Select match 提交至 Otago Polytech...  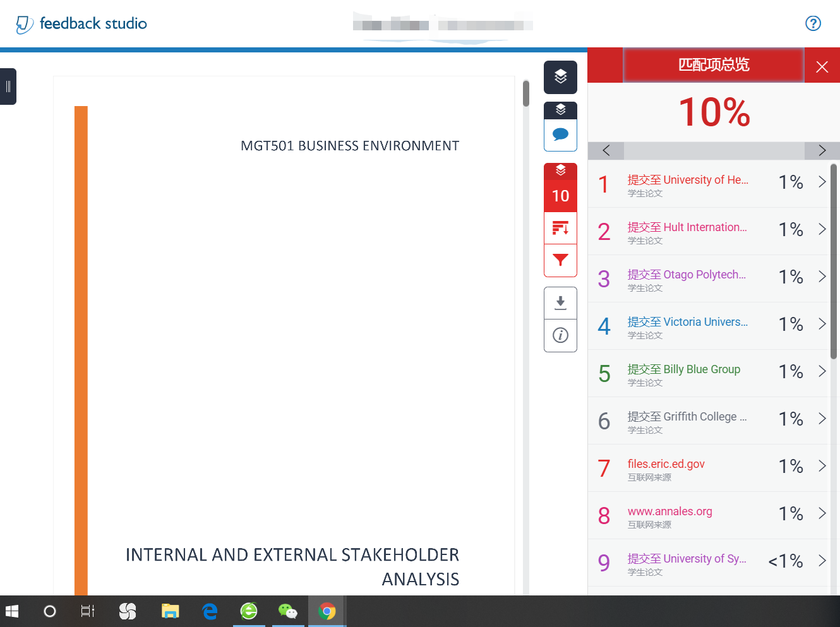[x=687, y=275]
